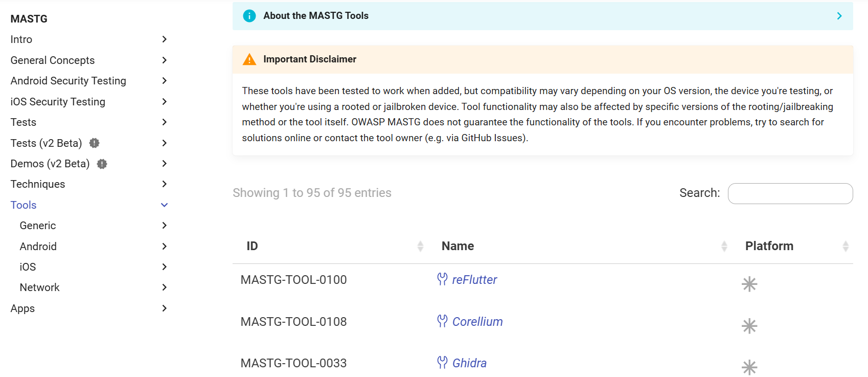Toggle sorting on the Platform column

tap(846, 246)
